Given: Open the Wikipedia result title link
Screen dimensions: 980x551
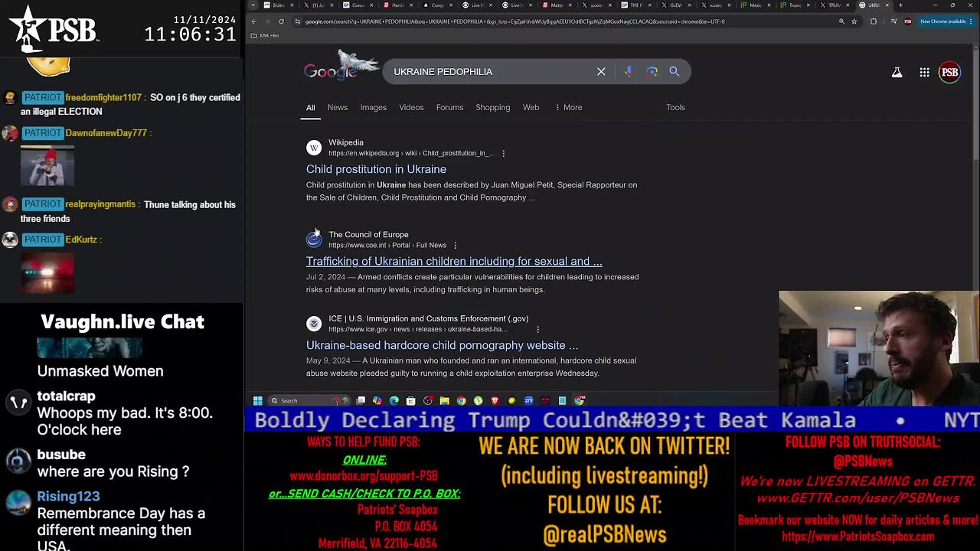Looking at the screenshot, I should (x=376, y=169).
